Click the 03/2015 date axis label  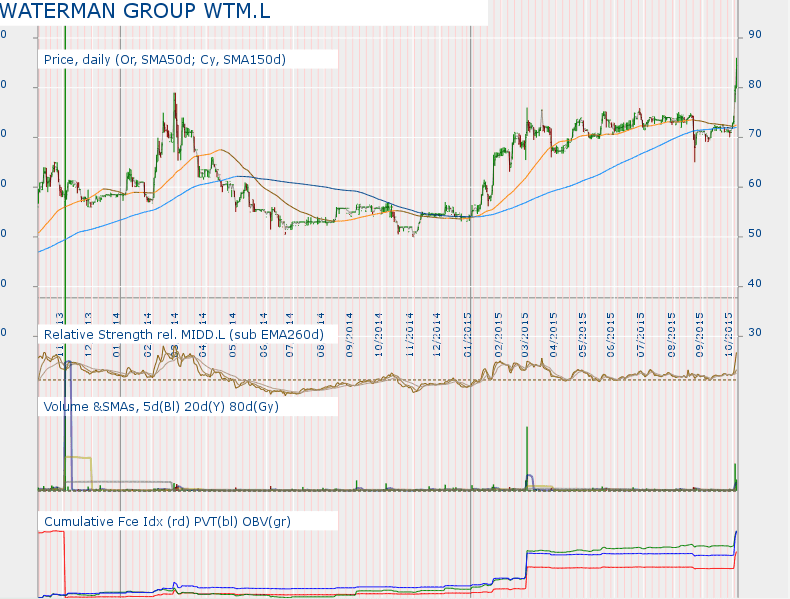525,335
